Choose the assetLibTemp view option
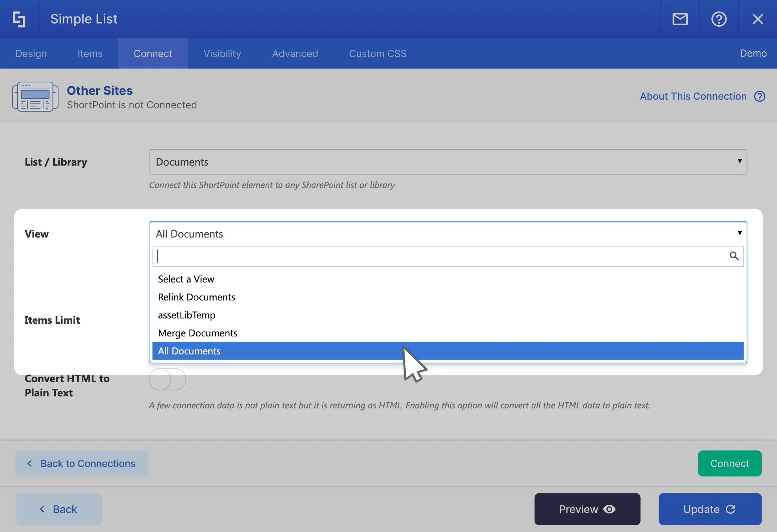This screenshot has height=532, width=777. tap(187, 315)
